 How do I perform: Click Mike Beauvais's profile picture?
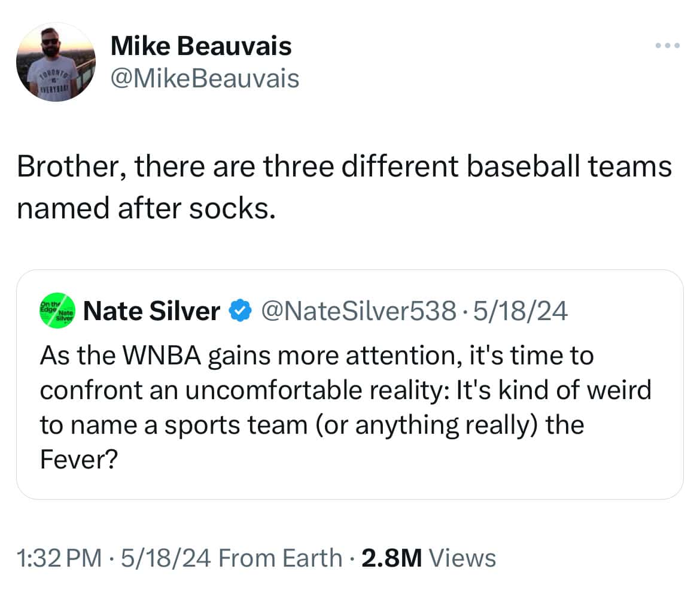click(x=56, y=62)
